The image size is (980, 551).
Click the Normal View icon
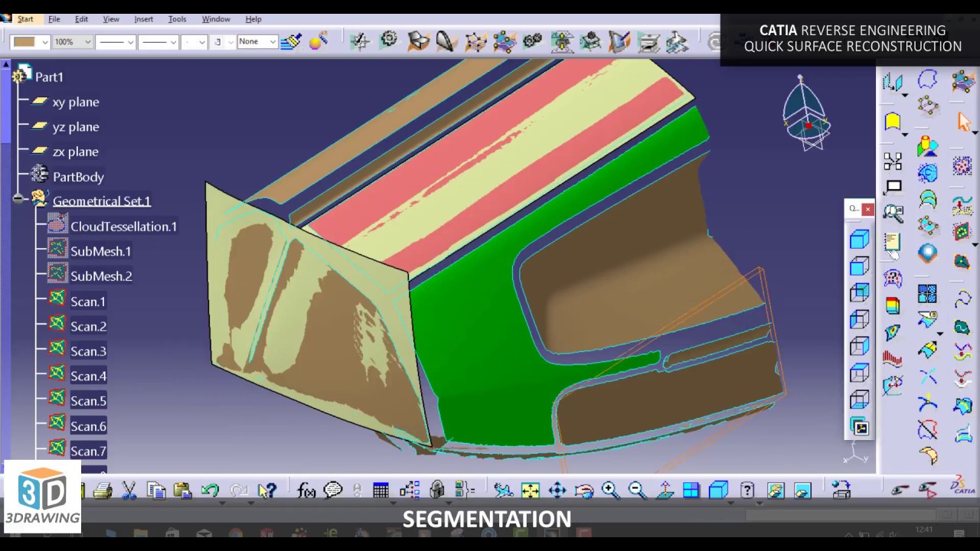(665, 490)
